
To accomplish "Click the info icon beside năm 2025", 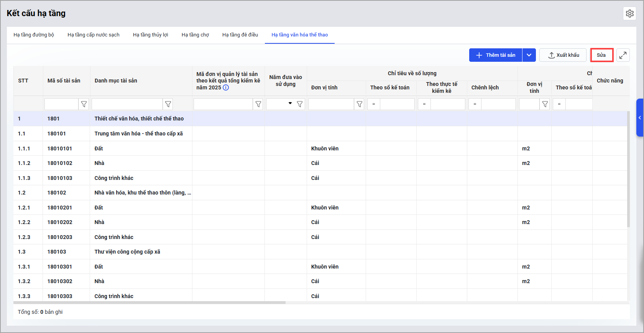I will point(226,87).
